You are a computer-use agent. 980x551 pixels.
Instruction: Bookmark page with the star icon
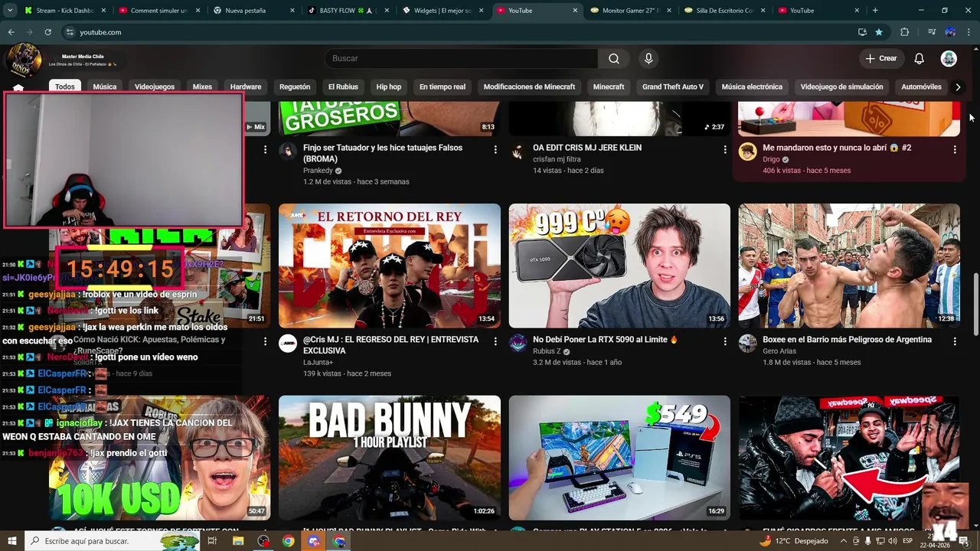879,32
